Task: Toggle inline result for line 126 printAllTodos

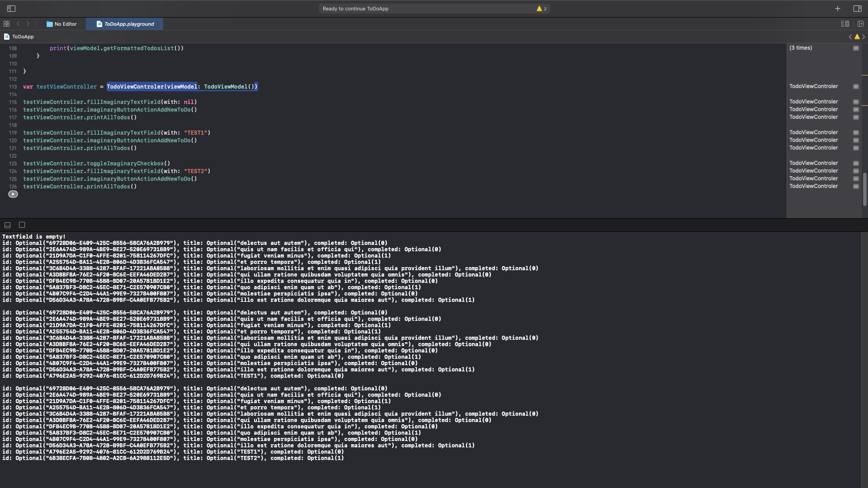Action: coord(856,186)
